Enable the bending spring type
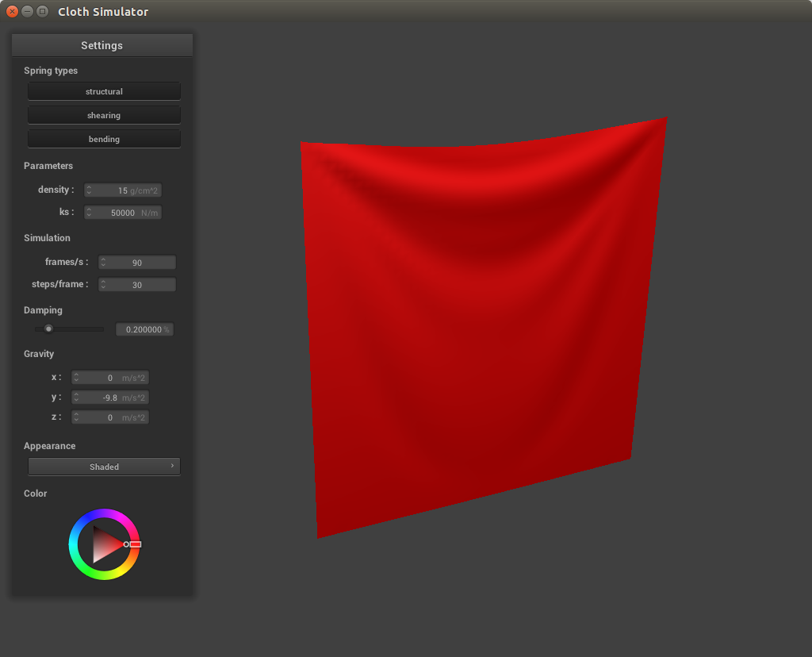 coord(104,138)
